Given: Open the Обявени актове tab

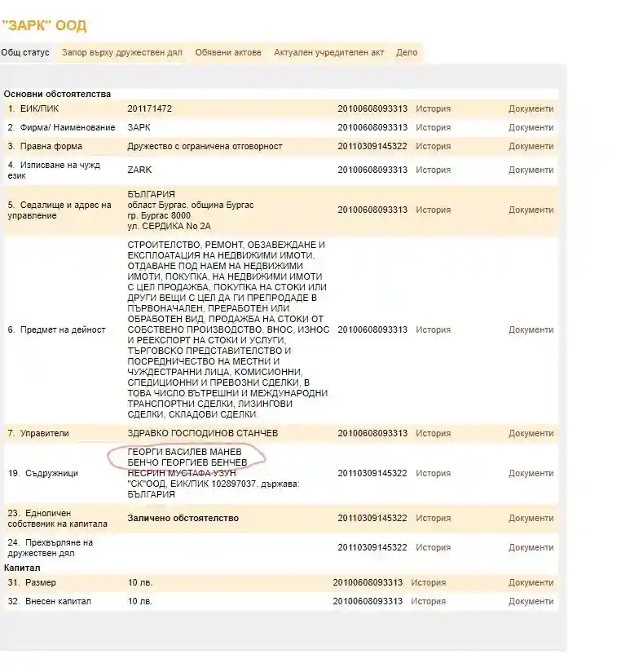Looking at the screenshot, I should (228, 52).
